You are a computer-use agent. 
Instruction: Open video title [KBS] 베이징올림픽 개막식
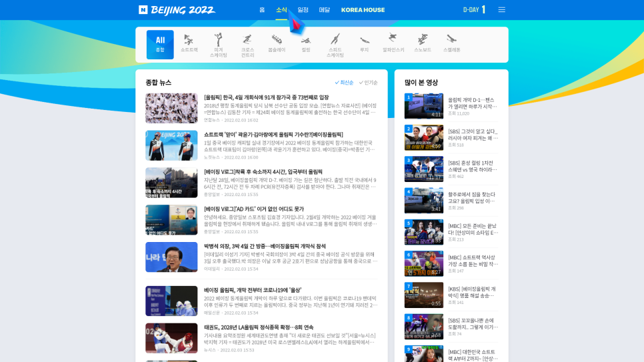[x=473, y=292]
